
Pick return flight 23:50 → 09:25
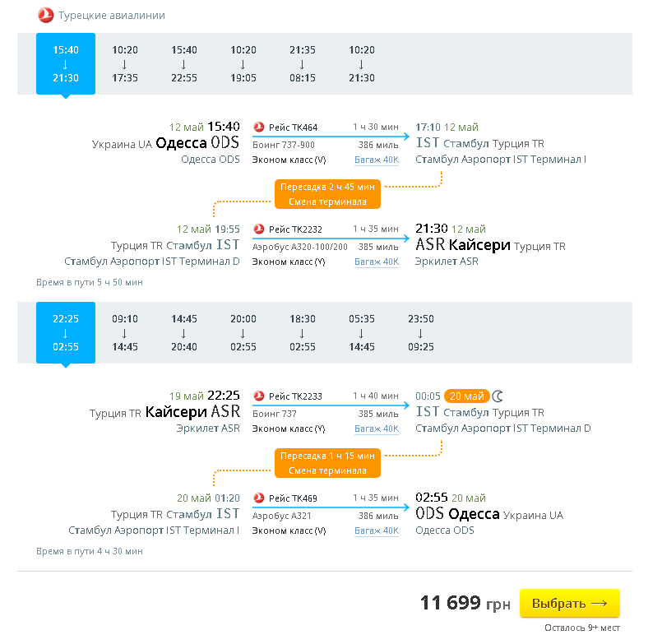pyautogui.click(x=420, y=333)
